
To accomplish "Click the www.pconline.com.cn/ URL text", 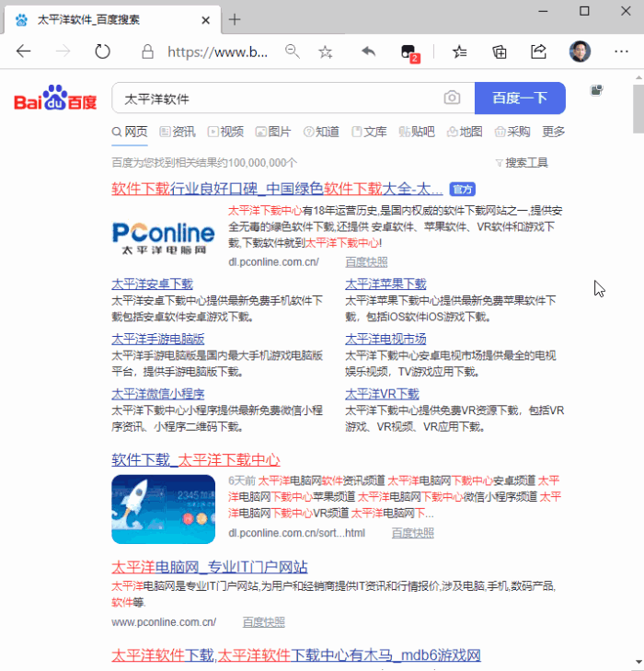I will (x=164, y=622).
